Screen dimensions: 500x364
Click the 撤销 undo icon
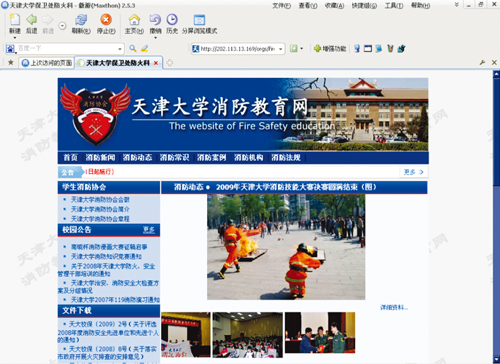coord(155,20)
